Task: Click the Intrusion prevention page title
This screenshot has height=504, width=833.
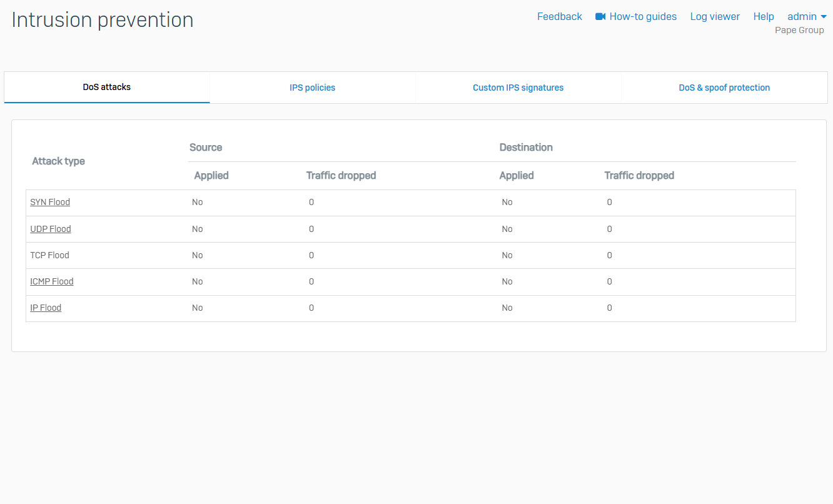Action: click(x=103, y=20)
